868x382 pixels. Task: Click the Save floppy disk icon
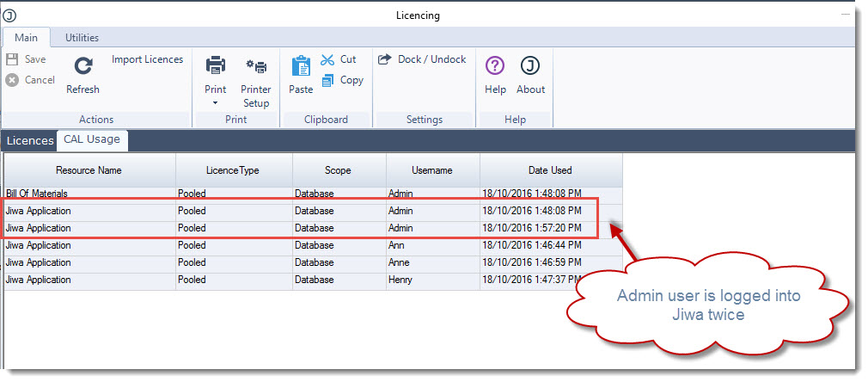point(12,59)
